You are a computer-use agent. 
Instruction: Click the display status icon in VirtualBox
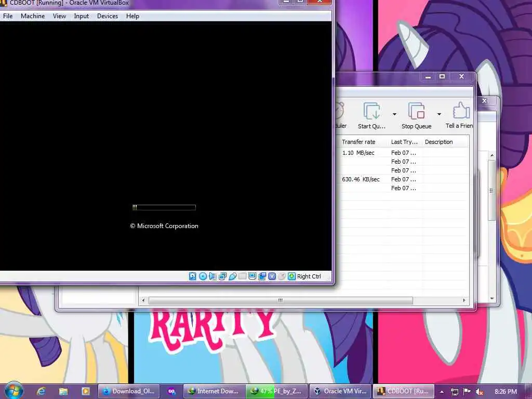tap(252, 276)
